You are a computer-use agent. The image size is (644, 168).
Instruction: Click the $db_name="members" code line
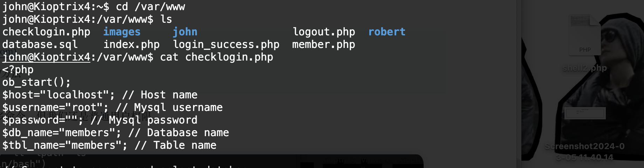point(115,133)
